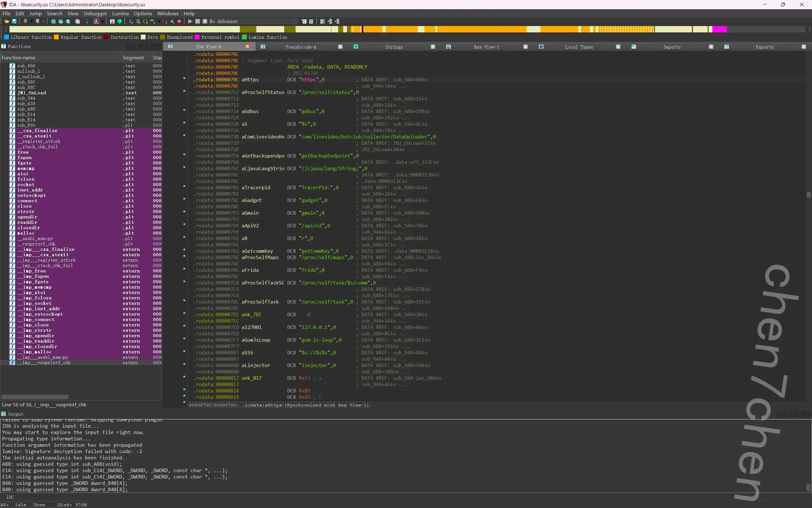Click the Lumina function green legend swatch
Image resolution: width=812 pixels, height=508 pixels.
pyautogui.click(x=244, y=37)
